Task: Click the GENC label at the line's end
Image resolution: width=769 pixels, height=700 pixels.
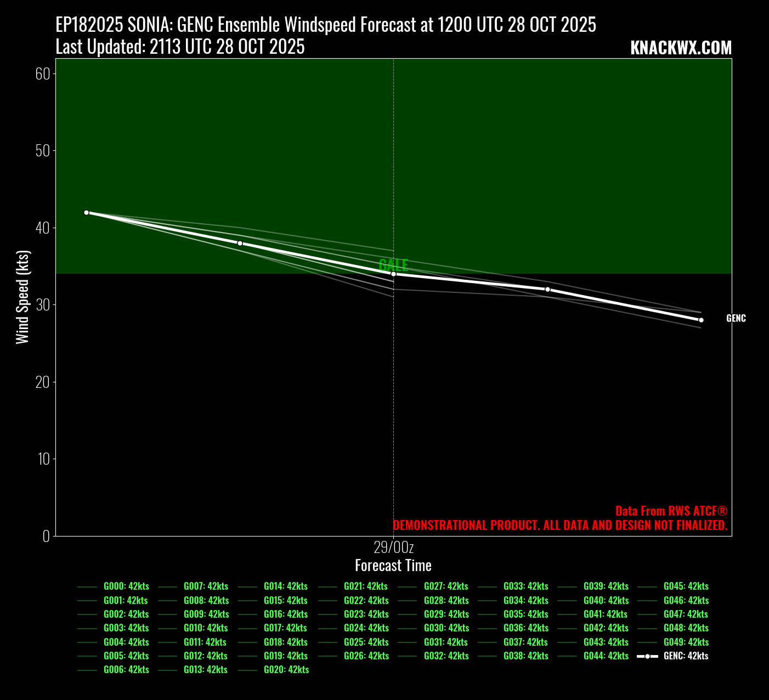Action: tap(736, 318)
